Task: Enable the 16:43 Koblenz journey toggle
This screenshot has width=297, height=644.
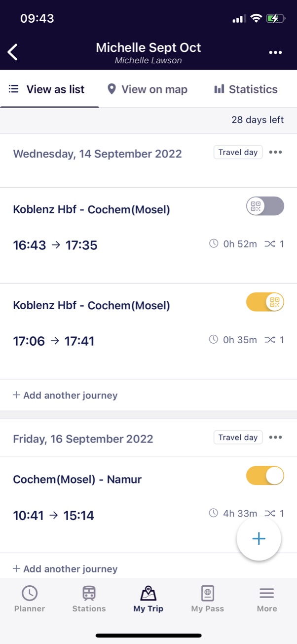Action: (265, 206)
